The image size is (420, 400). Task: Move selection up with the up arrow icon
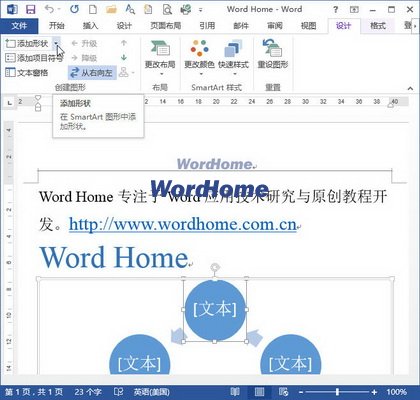click(x=124, y=43)
